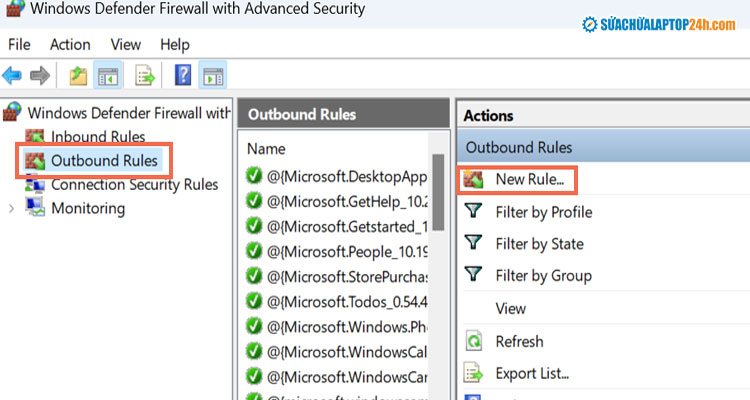This screenshot has width=750, height=400.
Task: Click the green check next to Microsoft.StorePurchase rule
Action: coord(254,276)
